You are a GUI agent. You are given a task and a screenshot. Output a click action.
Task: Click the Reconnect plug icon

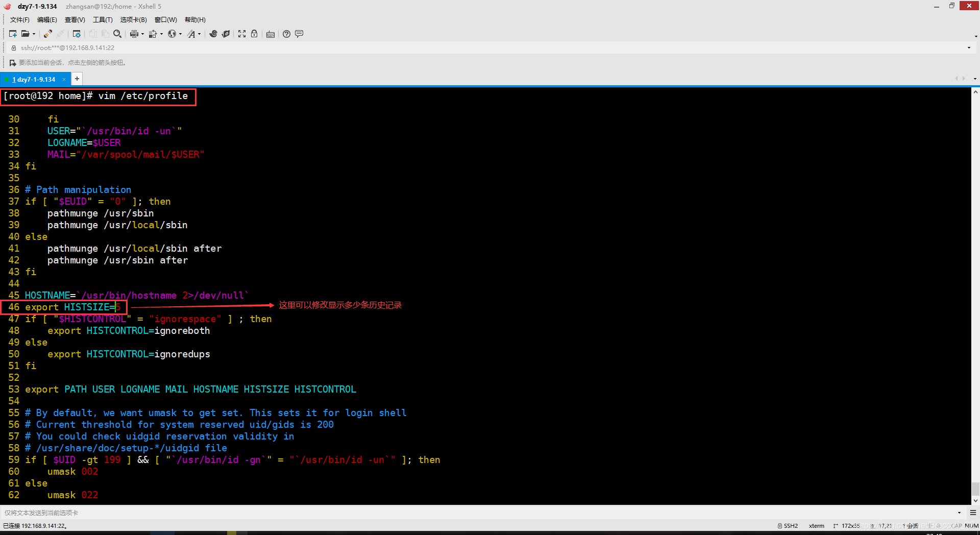coord(47,34)
